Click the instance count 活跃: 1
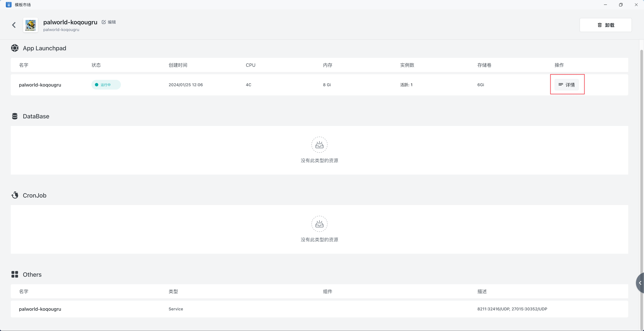The width and height of the screenshot is (644, 331). pos(406,85)
